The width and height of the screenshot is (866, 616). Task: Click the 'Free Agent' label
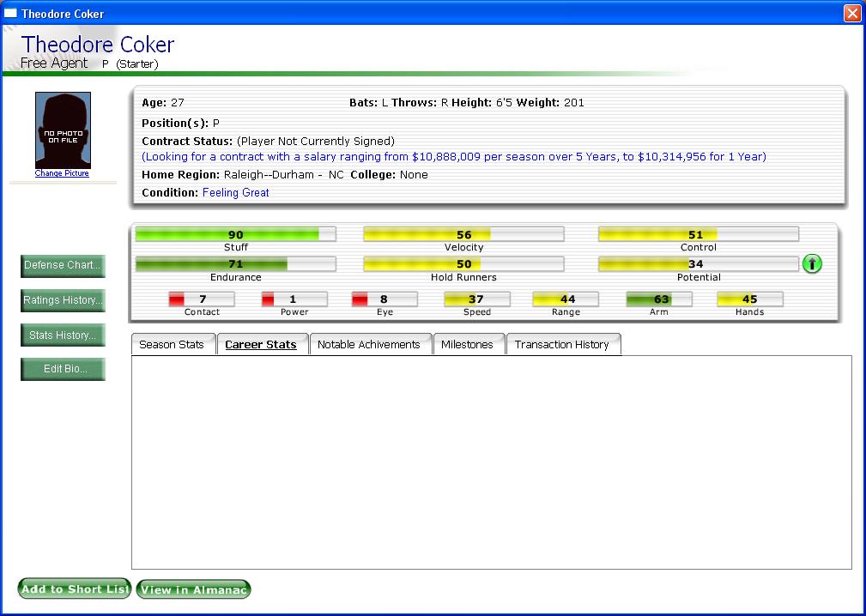[54, 63]
